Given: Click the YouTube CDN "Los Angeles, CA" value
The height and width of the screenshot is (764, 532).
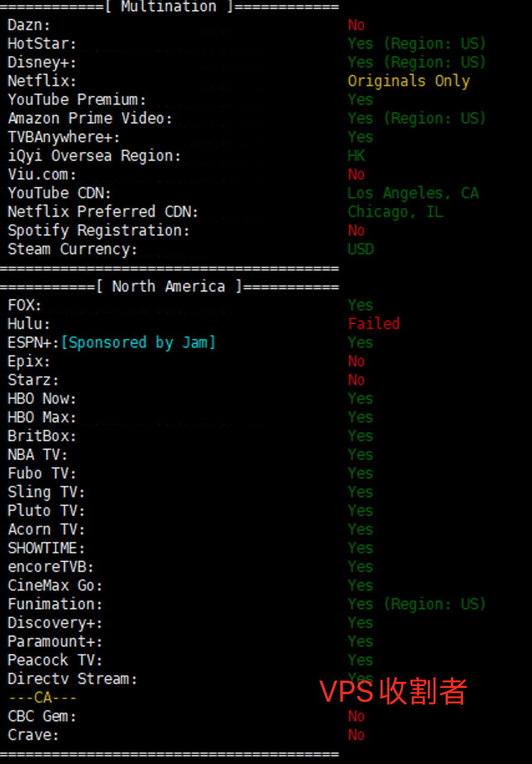Looking at the screenshot, I should (413, 193).
